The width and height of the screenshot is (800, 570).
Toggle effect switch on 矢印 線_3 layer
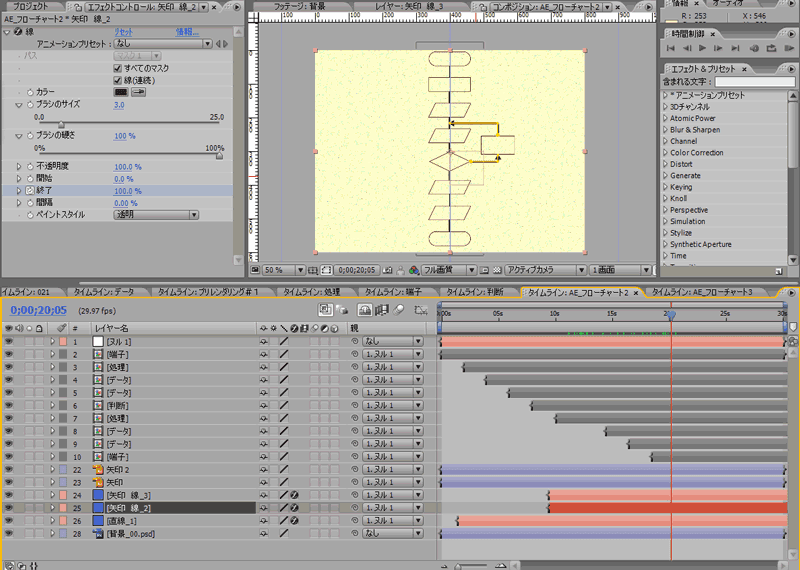click(x=294, y=495)
